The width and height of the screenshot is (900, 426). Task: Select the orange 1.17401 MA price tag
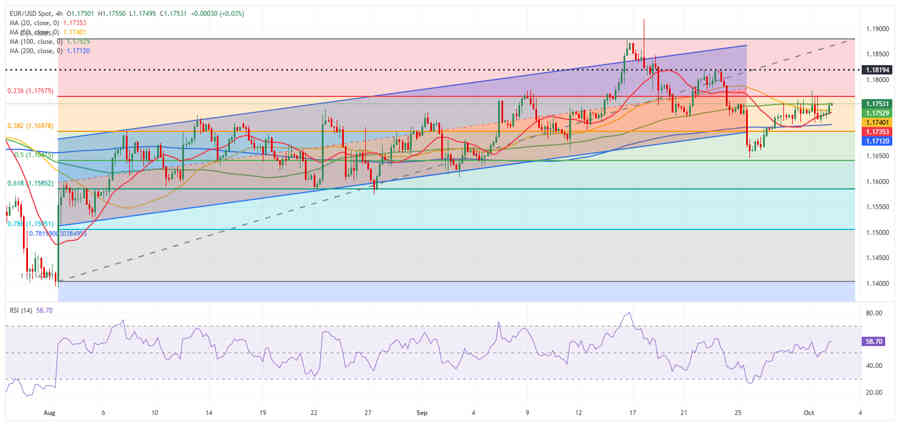coord(877,122)
